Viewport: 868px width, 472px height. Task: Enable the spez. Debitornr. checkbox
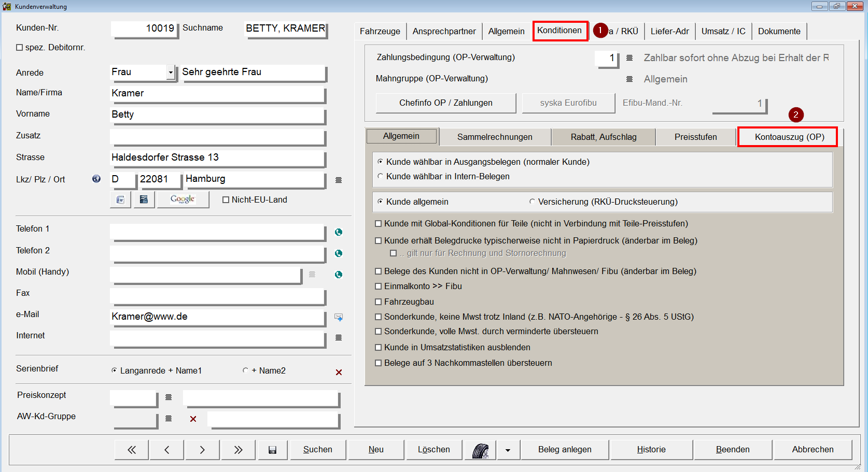(x=20, y=48)
